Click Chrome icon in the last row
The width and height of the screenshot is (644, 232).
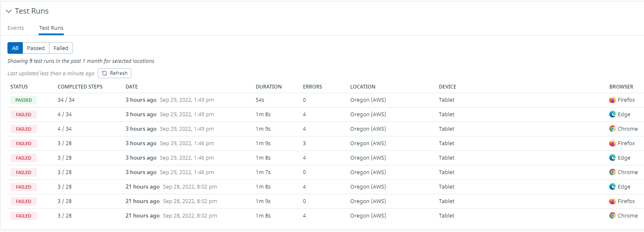coord(613,216)
